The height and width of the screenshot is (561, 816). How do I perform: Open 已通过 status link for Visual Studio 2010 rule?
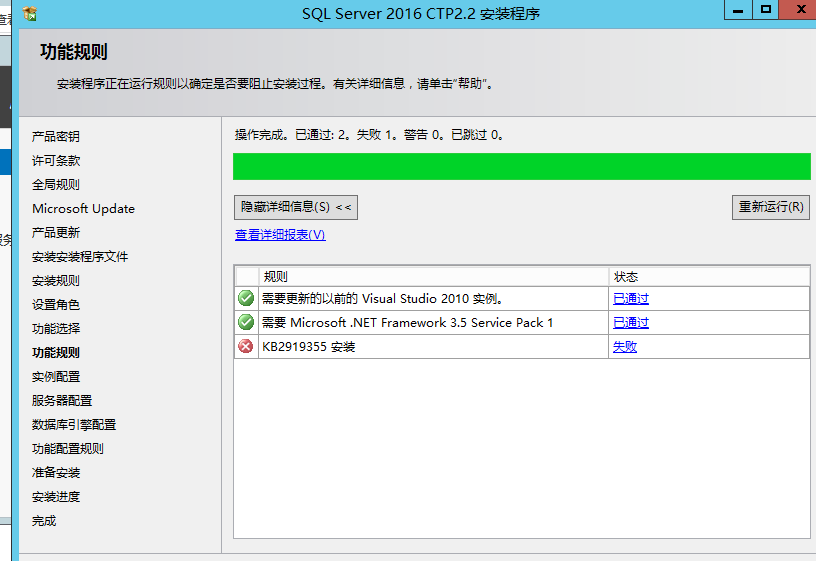tap(630, 298)
